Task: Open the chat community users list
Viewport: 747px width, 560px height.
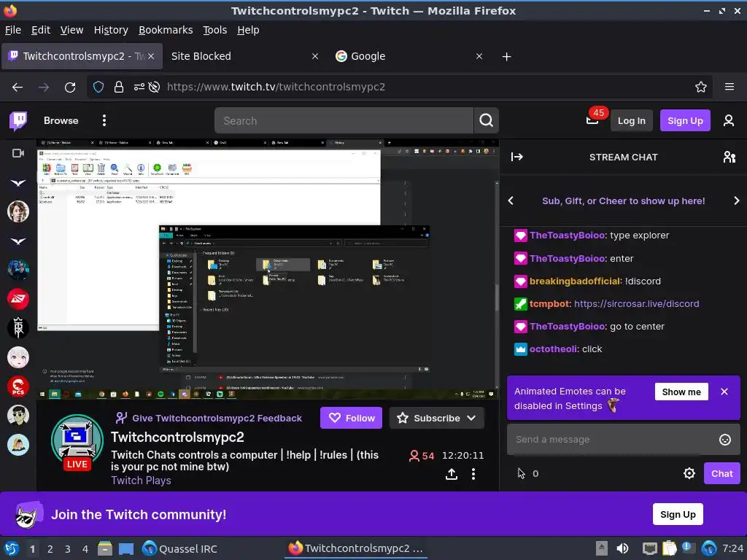Action: tap(729, 157)
